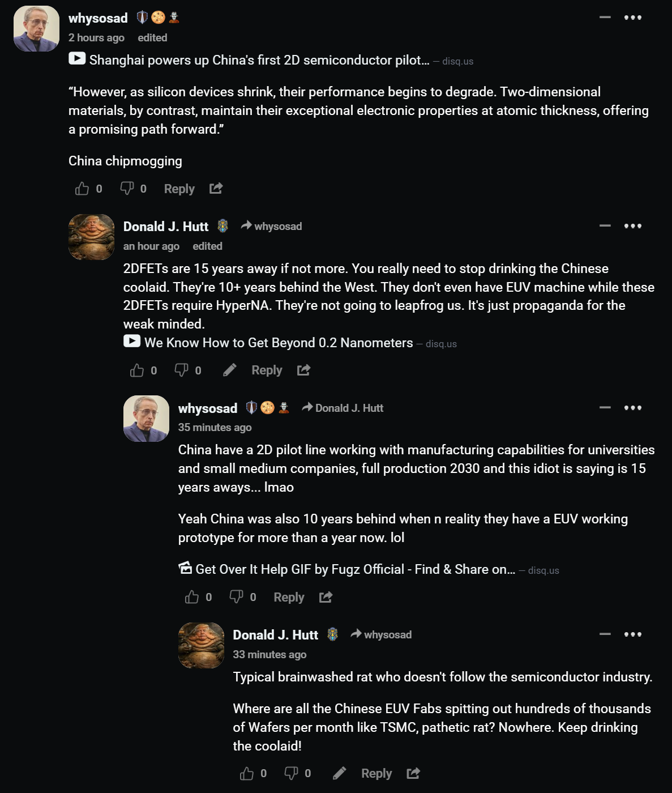Downvote Donald J. Hutt's 33 minutes ago reply
The width and height of the screenshot is (672, 793).
(291, 773)
